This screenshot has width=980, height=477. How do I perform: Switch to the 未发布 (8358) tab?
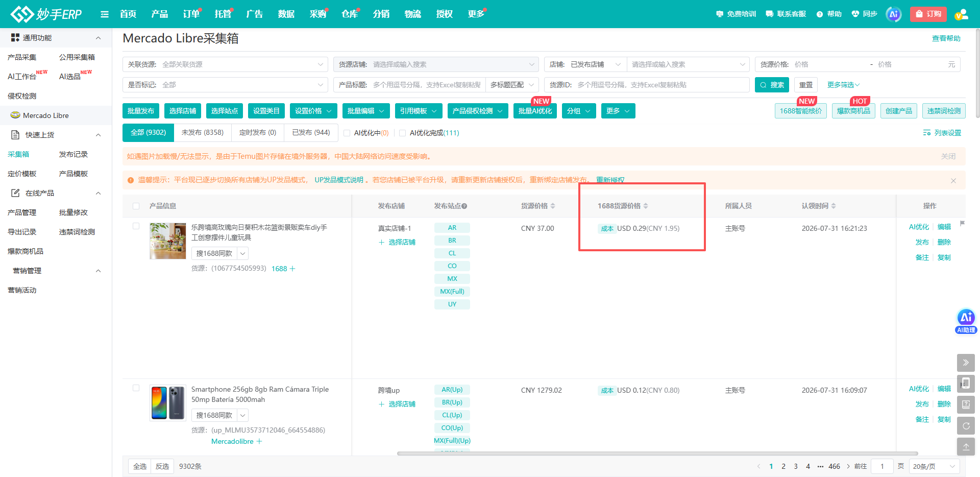203,132
